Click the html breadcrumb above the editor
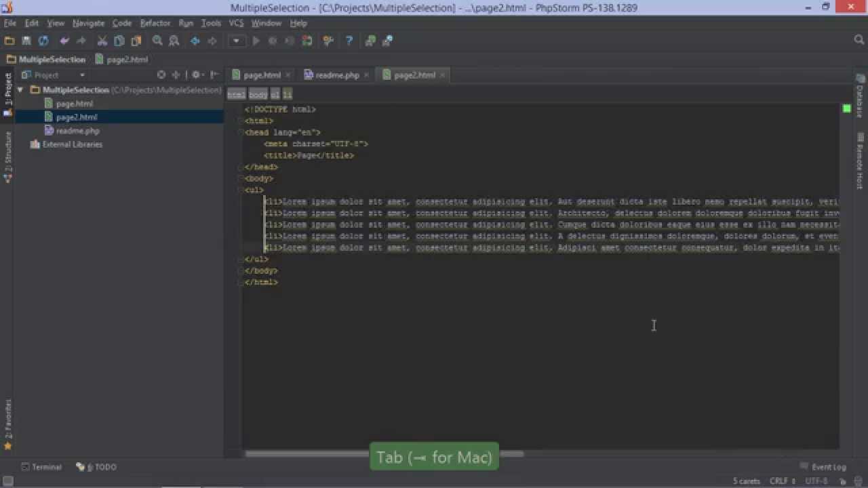Screen dimensions: 868x488 click(x=236, y=95)
